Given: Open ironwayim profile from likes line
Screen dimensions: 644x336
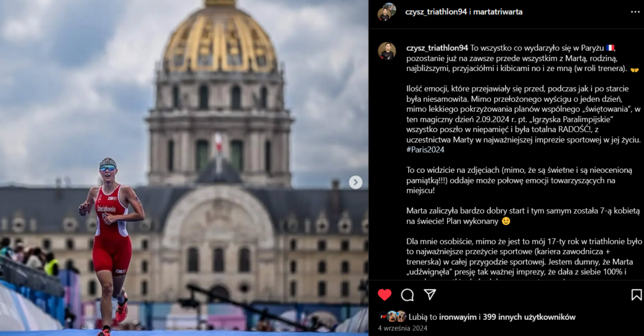Looking at the screenshot, I should tap(458, 317).
